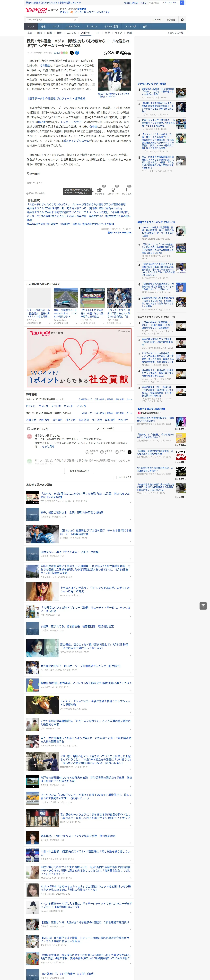
Task: Open the 大谷 翔平 player link
Action: (x=123, y=420)
